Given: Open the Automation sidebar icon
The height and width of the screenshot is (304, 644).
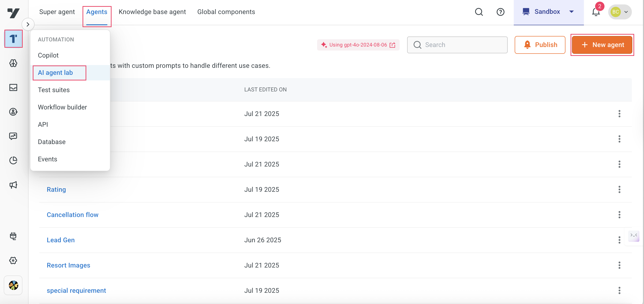Looking at the screenshot, I should coord(13,39).
